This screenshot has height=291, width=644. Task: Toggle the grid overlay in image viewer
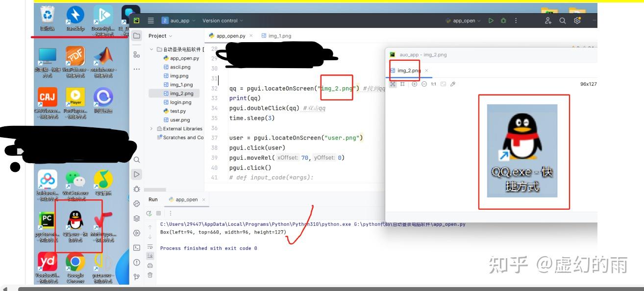click(402, 84)
